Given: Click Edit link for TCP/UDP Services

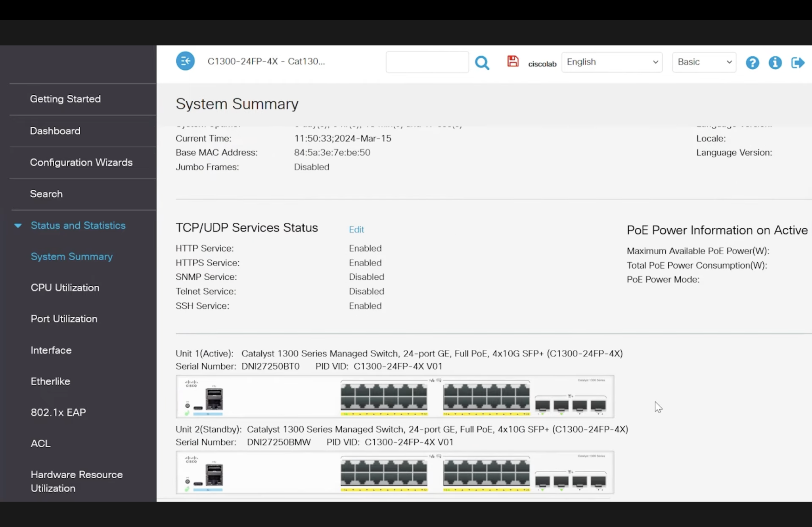Looking at the screenshot, I should click(356, 229).
